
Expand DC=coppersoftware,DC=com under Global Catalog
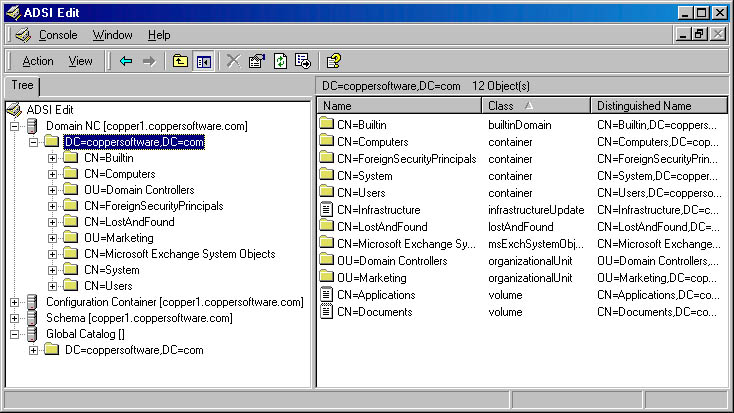coord(34,350)
